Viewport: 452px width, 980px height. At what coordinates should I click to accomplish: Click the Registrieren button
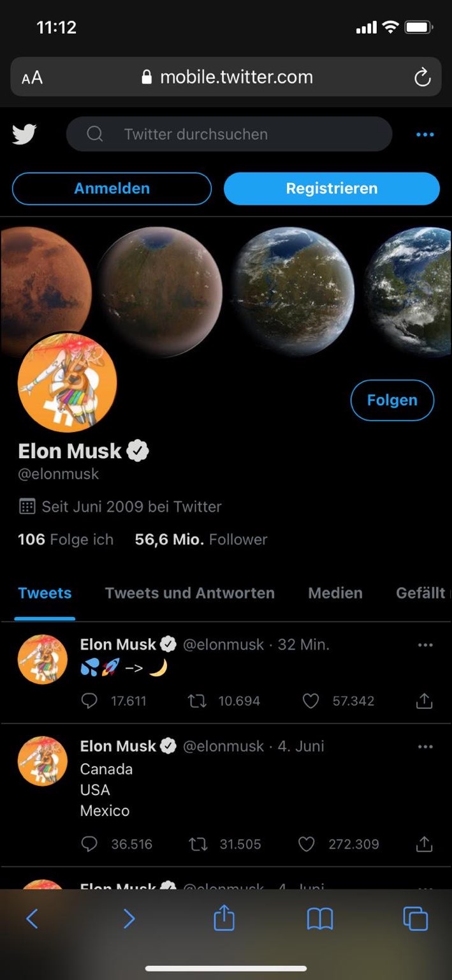(332, 188)
